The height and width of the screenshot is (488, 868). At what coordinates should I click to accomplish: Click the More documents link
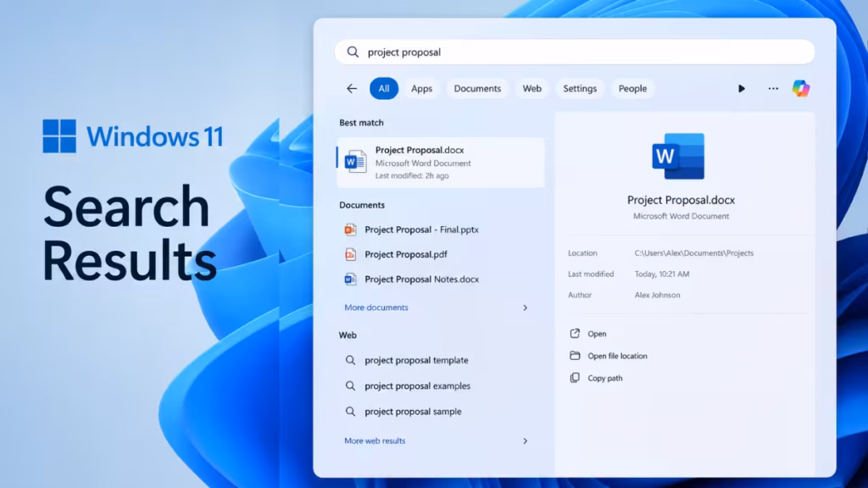pos(376,308)
